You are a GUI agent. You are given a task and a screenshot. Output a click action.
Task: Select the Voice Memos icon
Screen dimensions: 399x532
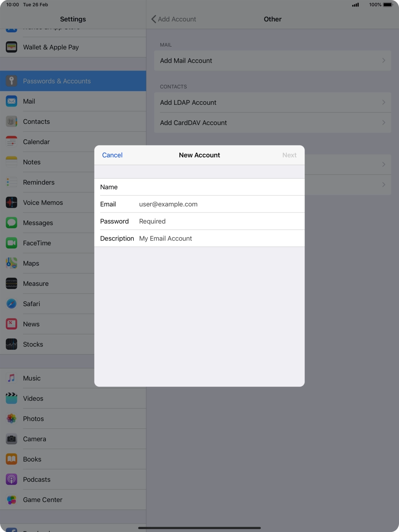coord(11,202)
